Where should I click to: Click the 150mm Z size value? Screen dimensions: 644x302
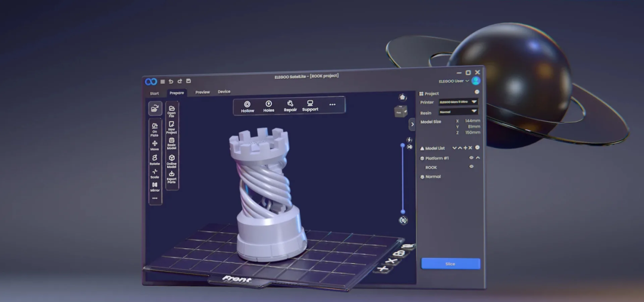pos(473,132)
